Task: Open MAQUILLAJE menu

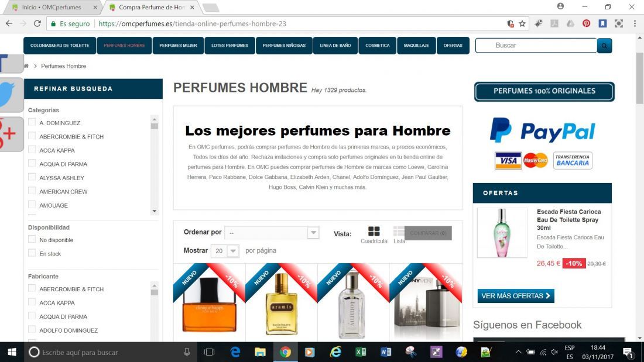Action: point(416,46)
